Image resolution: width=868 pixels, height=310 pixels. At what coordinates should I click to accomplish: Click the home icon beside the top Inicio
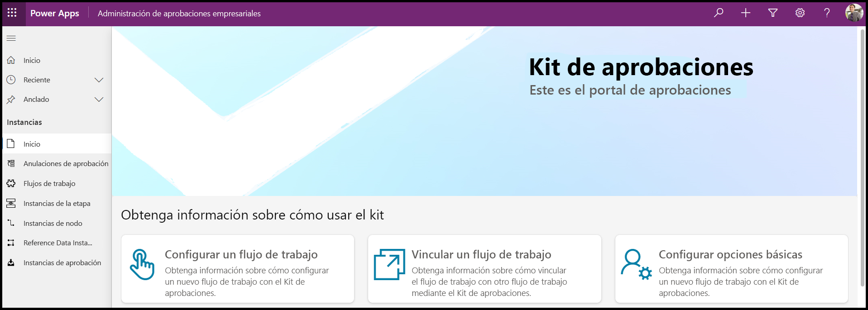11,60
